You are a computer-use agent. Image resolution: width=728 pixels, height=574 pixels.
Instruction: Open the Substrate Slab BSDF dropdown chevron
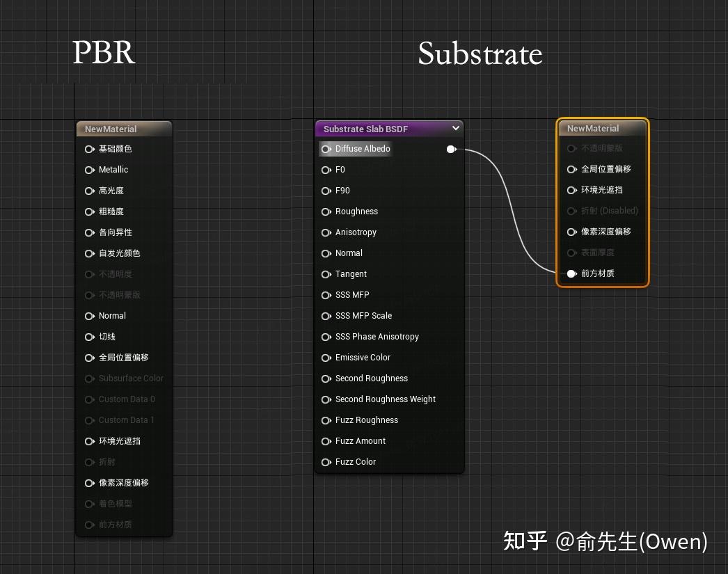(x=456, y=128)
